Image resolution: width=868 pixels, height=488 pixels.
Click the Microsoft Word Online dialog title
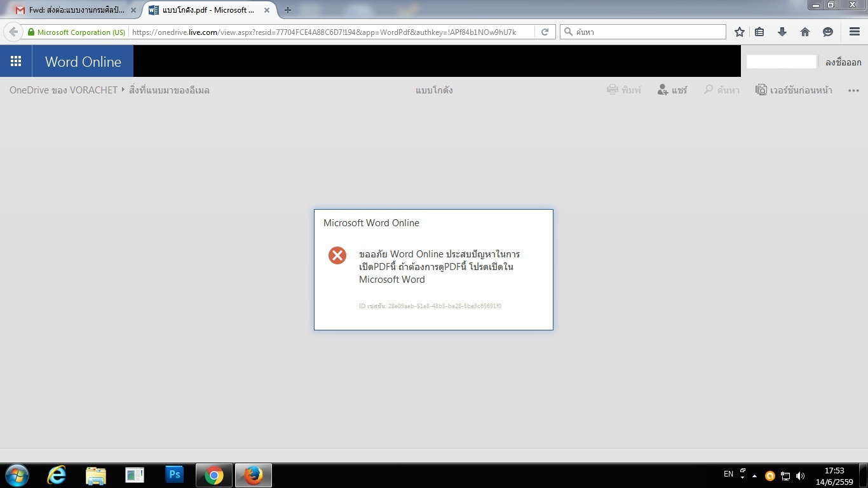[x=371, y=223]
